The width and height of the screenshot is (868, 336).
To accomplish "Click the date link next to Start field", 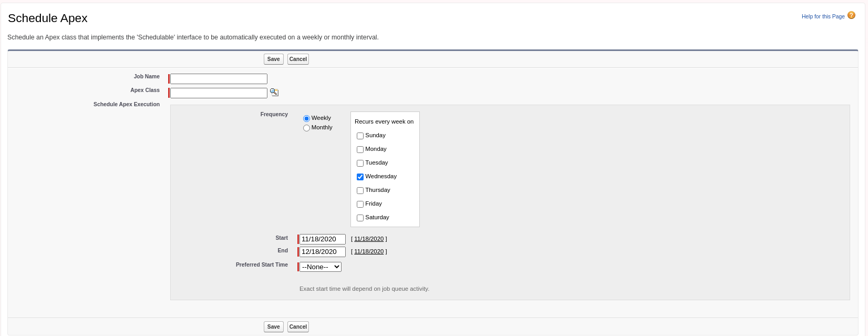I will [x=369, y=239].
